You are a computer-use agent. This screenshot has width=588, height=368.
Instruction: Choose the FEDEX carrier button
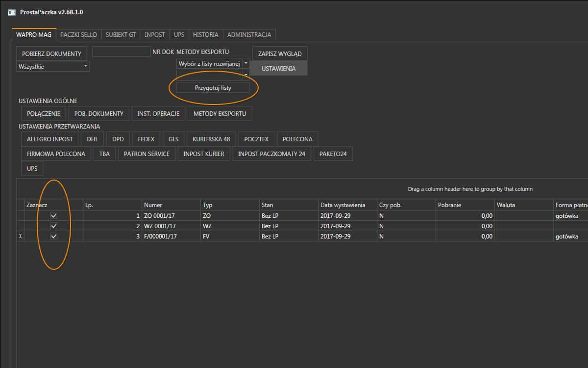(146, 139)
